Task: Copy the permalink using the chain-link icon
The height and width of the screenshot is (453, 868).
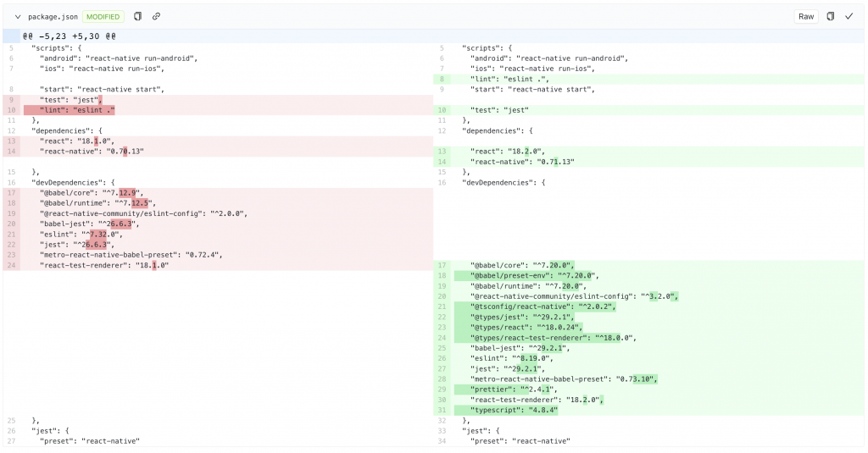Action: [157, 17]
